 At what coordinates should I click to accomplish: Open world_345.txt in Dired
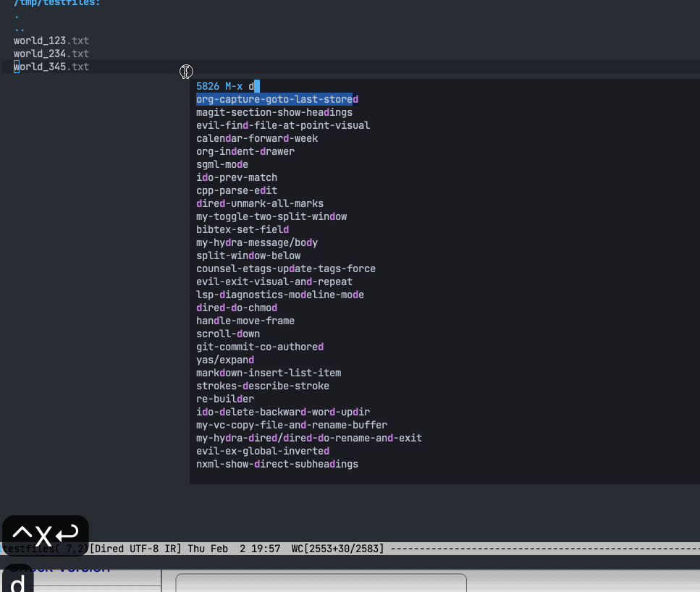click(51, 67)
